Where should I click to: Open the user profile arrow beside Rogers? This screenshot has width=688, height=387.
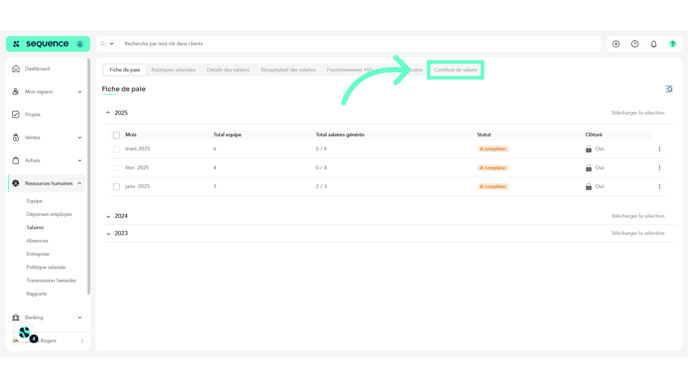[82, 341]
